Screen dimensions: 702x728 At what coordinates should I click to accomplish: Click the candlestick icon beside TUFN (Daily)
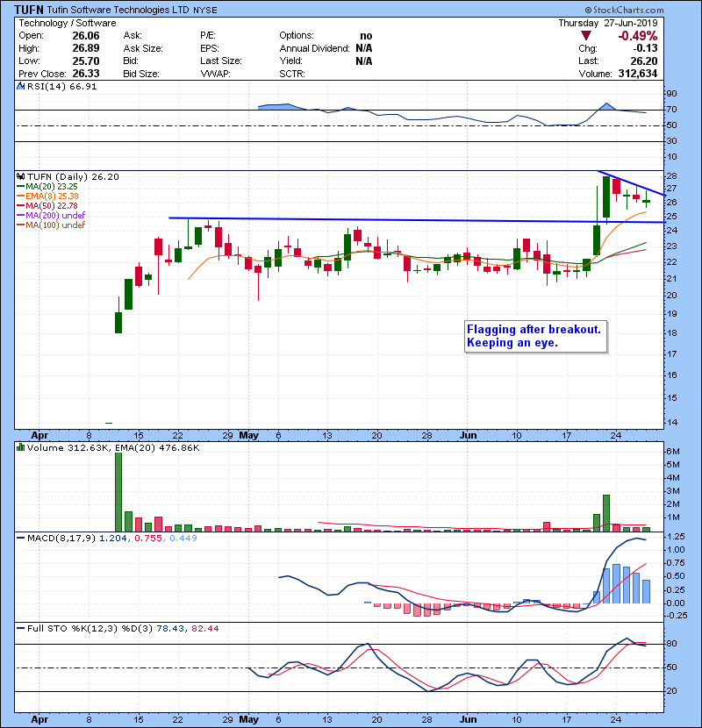(20, 176)
